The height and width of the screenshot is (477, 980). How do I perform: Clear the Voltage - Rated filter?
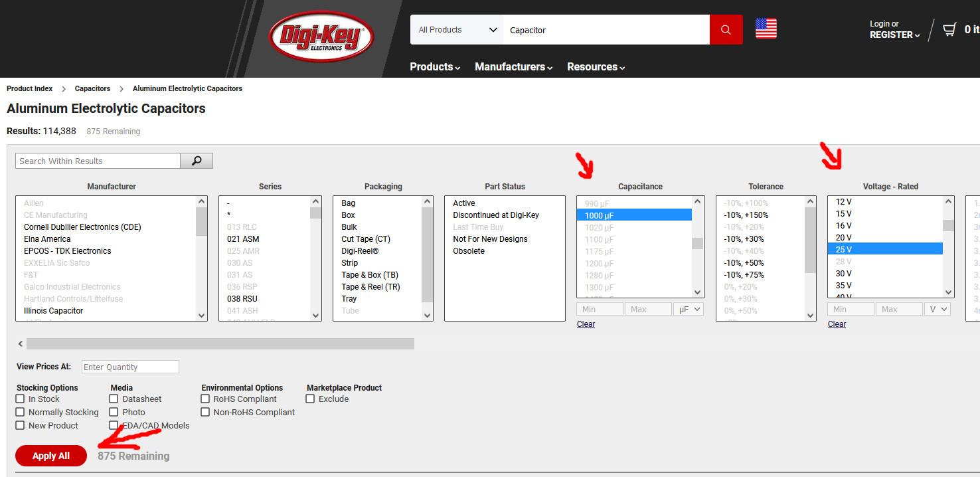(837, 324)
